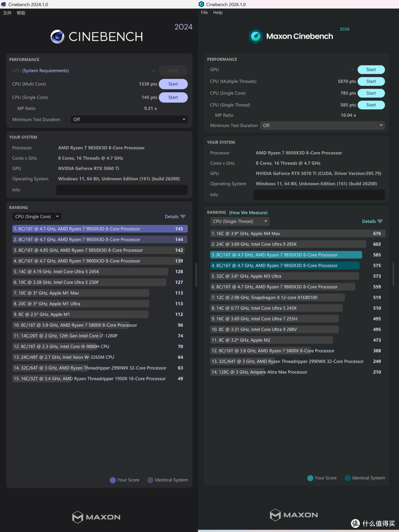Click the Identical System legend swatch in Cinebench 2026
Image resolution: width=399 pixels, height=532 pixels.
348,478
